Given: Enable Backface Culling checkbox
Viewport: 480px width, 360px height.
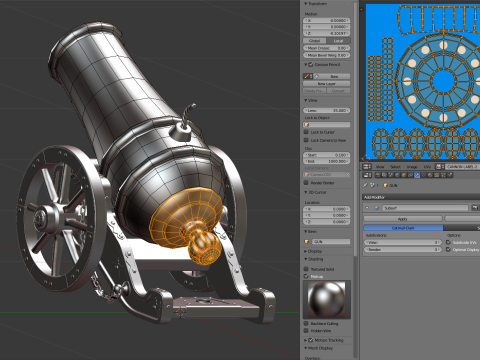Looking at the screenshot, I should tap(306, 323).
